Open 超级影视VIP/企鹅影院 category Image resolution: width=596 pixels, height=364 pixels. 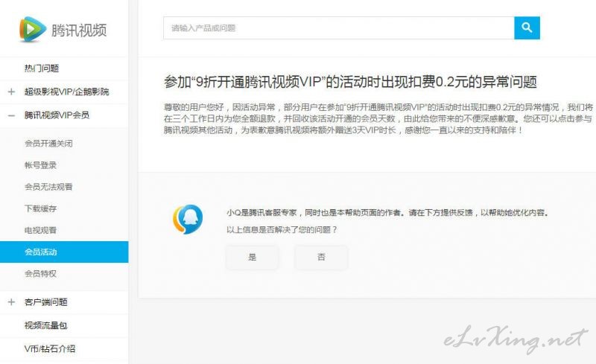(x=66, y=92)
